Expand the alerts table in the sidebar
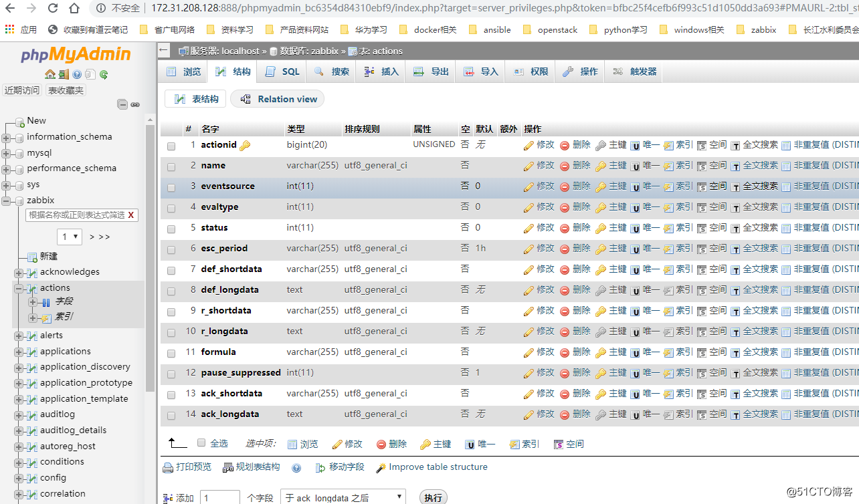Image resolution: width=859 pixels, height=504 pixels. click(19, 335)
